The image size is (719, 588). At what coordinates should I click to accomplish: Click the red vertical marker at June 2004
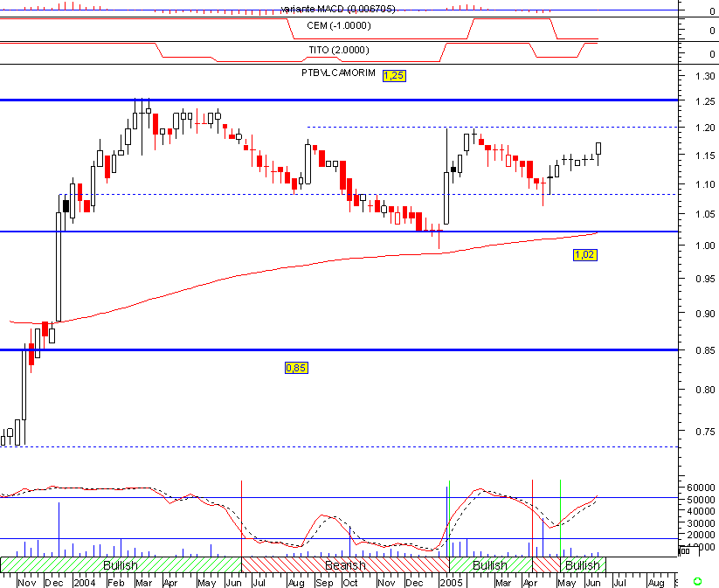pyautogui.click(x=242, y=518)
